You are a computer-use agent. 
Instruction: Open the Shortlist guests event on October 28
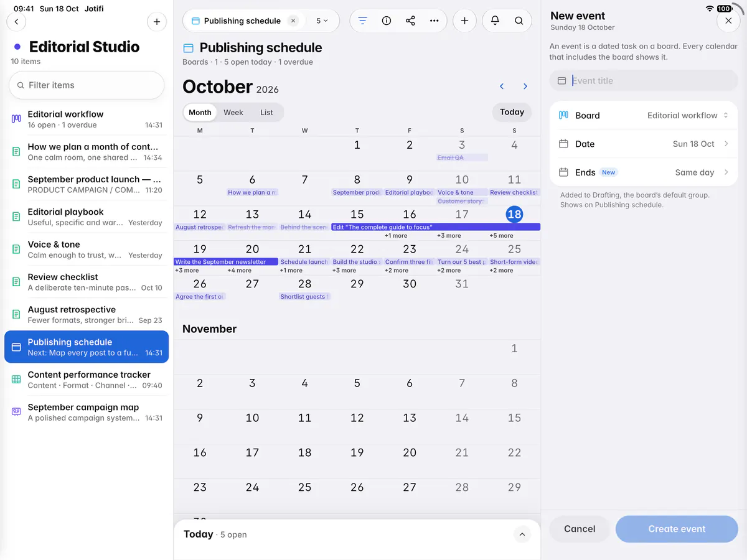pos(304,297)
